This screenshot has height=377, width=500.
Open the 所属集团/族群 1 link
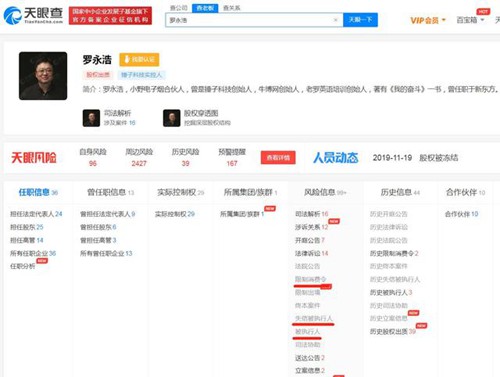click(242, 214)
